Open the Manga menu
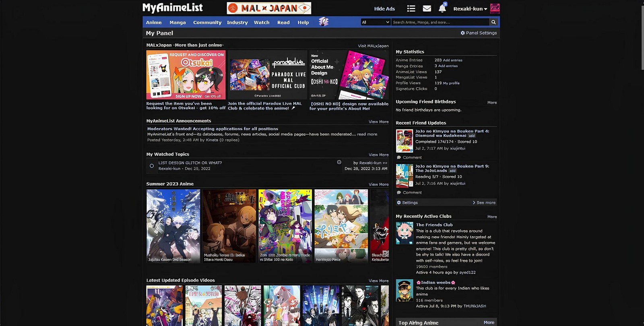The image size is (644, 326). pos(178,23)
